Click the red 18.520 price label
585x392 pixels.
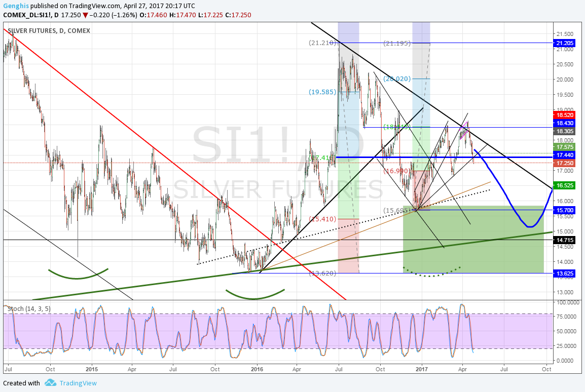(x=565, y=115)
